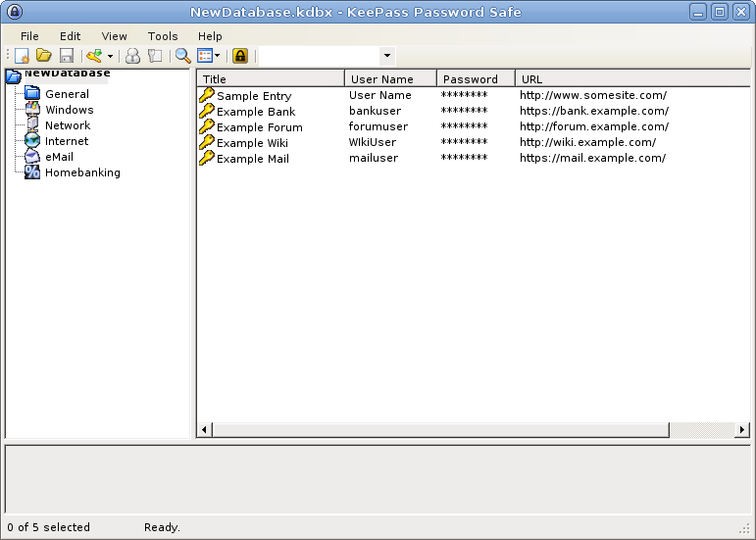Click the bankuser user name cell
Screen dimensions: 756x540
point(376,111)
